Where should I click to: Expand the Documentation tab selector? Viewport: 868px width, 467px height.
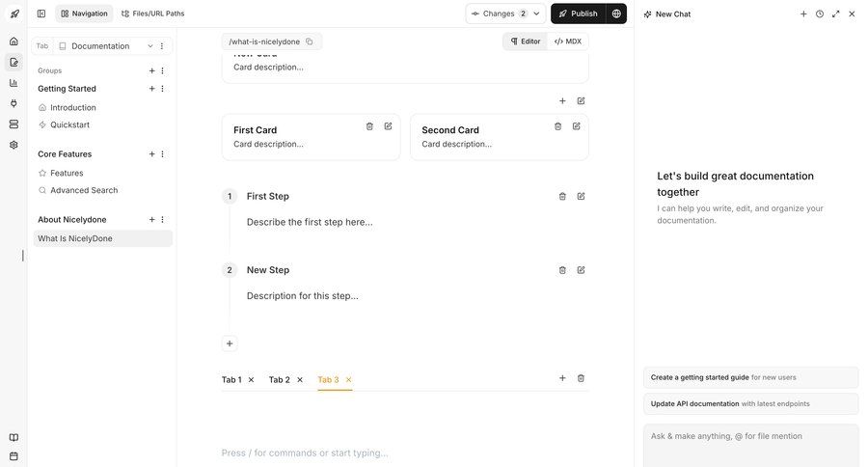tap(150, 45)
